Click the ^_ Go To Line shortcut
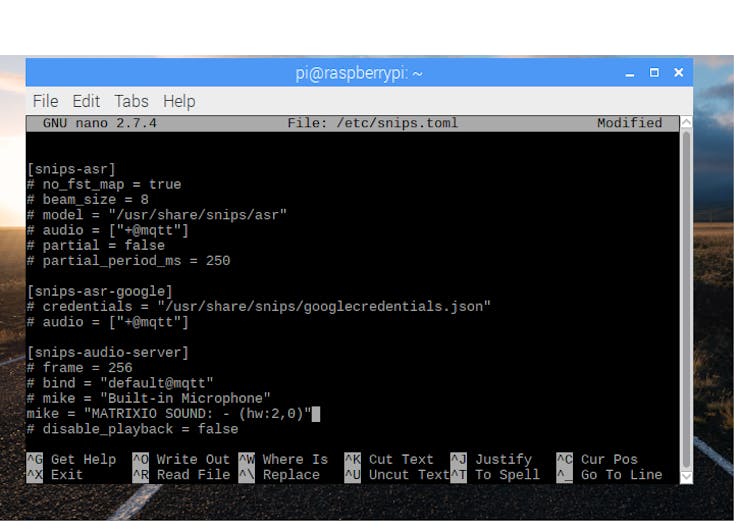The height and width of the screenshot is (529, 740). click(x=609, y=474)
